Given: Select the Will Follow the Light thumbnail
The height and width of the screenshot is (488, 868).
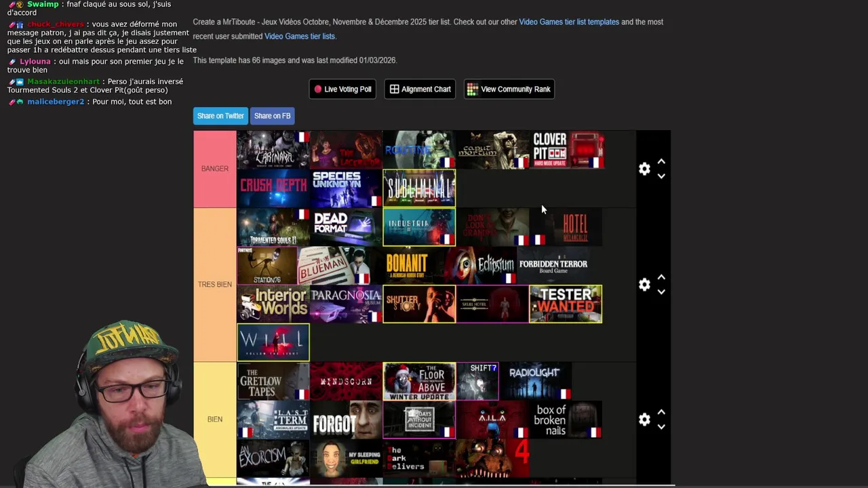Looking at the screenshot, I should point(273,342).
